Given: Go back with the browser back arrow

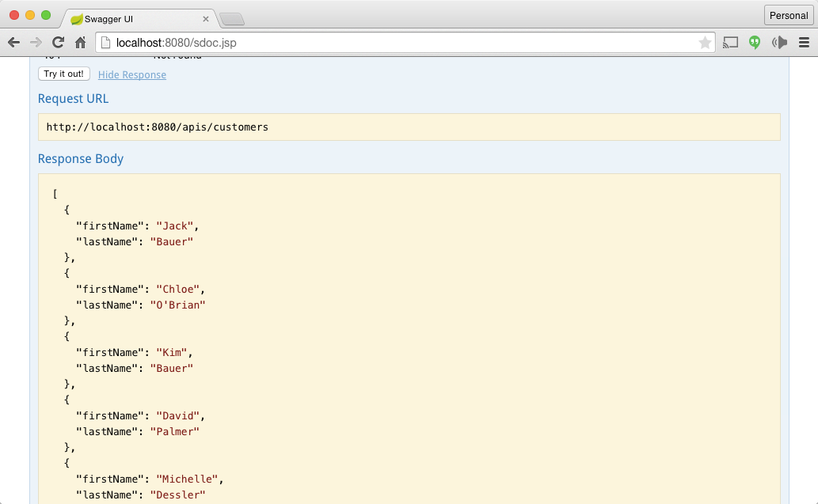Looking at the screenshot, I should pos(14,43).
